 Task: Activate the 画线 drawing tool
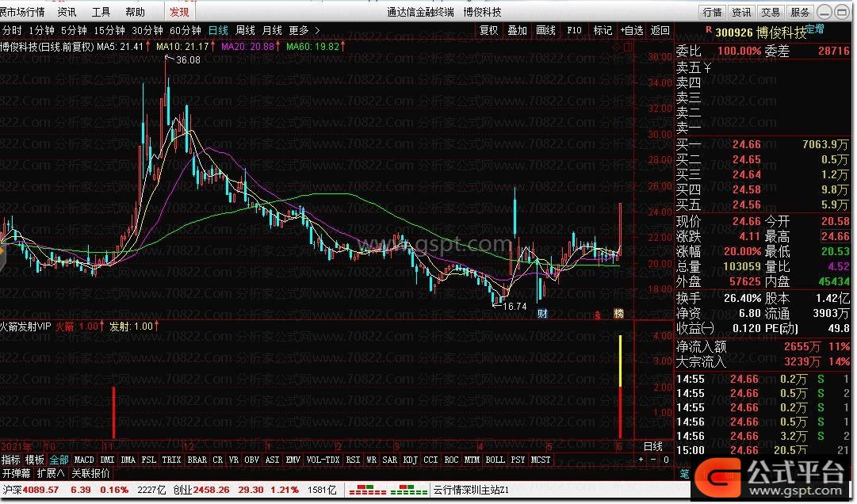[x=545, y=31]
